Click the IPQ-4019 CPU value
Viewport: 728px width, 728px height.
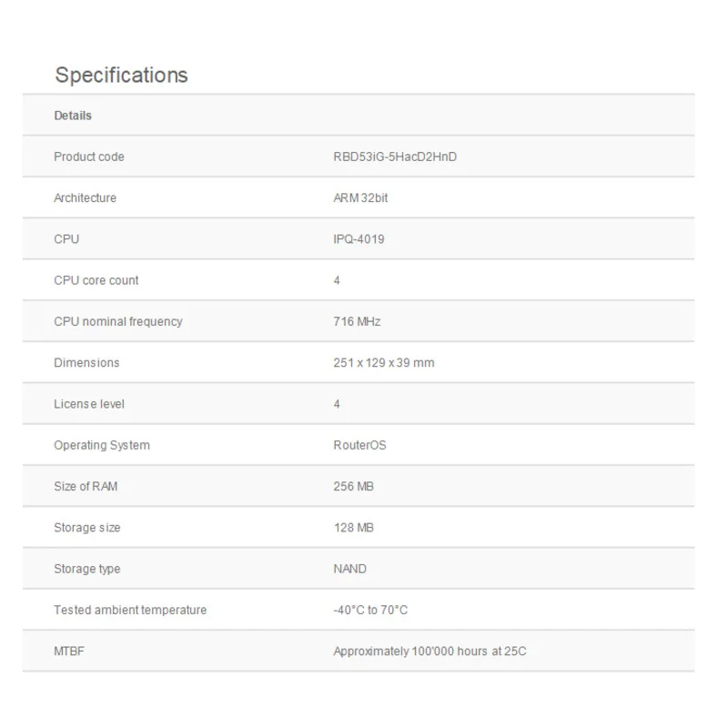point(359,239)
